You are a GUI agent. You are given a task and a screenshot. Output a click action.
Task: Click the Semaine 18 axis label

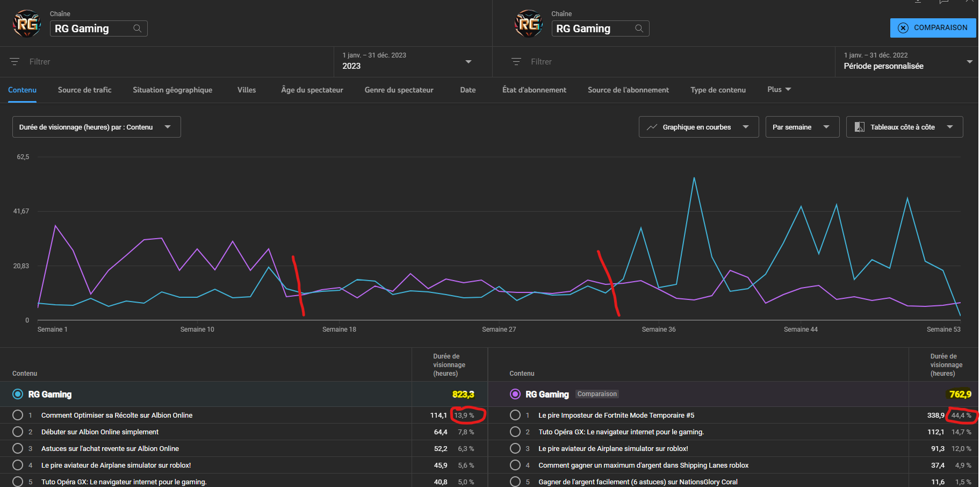pyautogui.click(x=339, y=330)
